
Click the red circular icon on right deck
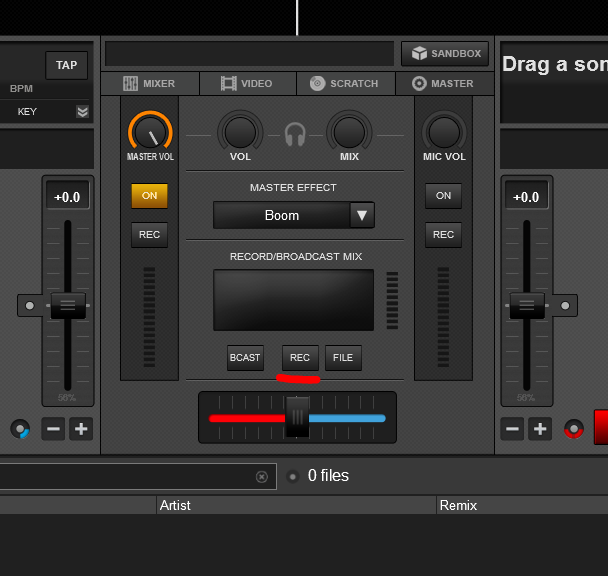point(573,429)
